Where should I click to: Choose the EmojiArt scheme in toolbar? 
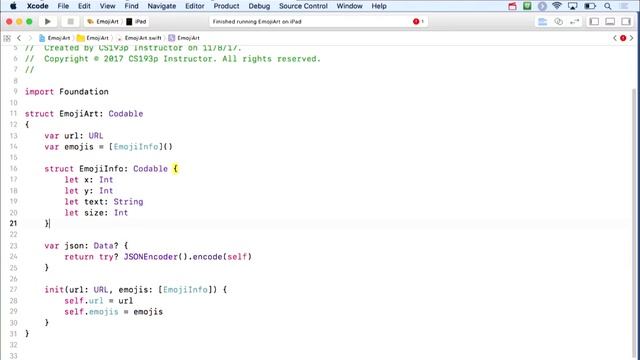pos(102,22)
